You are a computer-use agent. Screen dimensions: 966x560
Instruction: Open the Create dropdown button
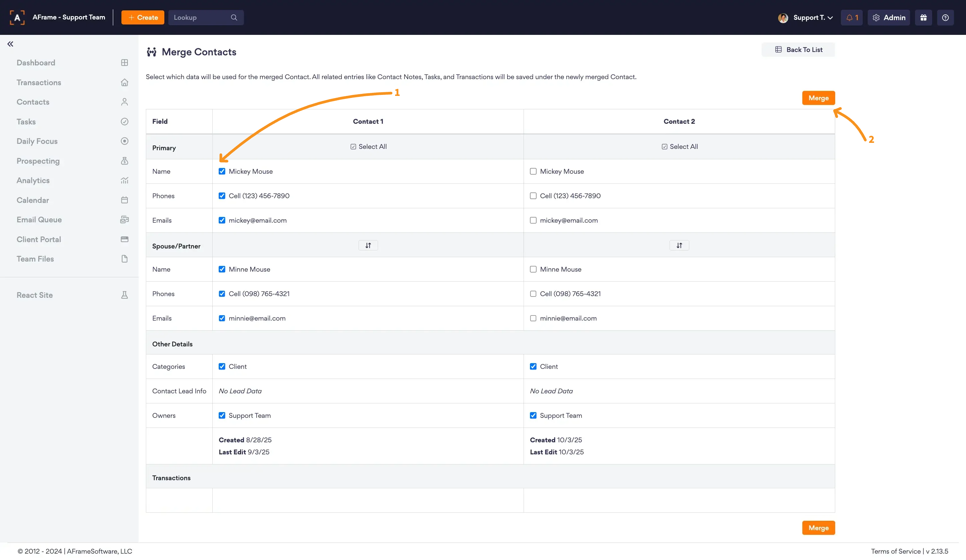143,18
